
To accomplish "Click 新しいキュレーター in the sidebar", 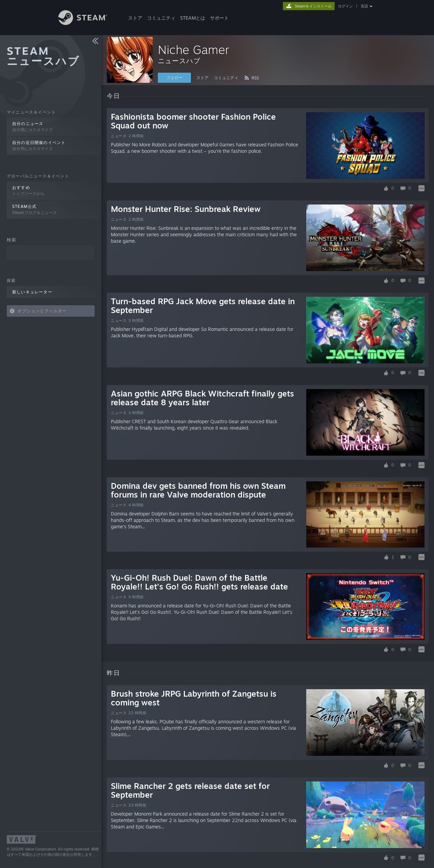I will (54, 292).
